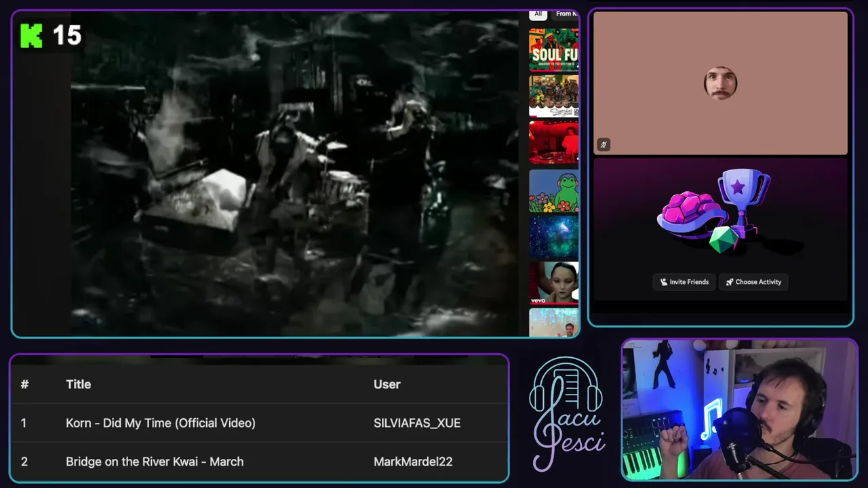Open the vevo video thumbnail
The height and width of the screenshot is (488, 868).
click(x=554, y=283)
